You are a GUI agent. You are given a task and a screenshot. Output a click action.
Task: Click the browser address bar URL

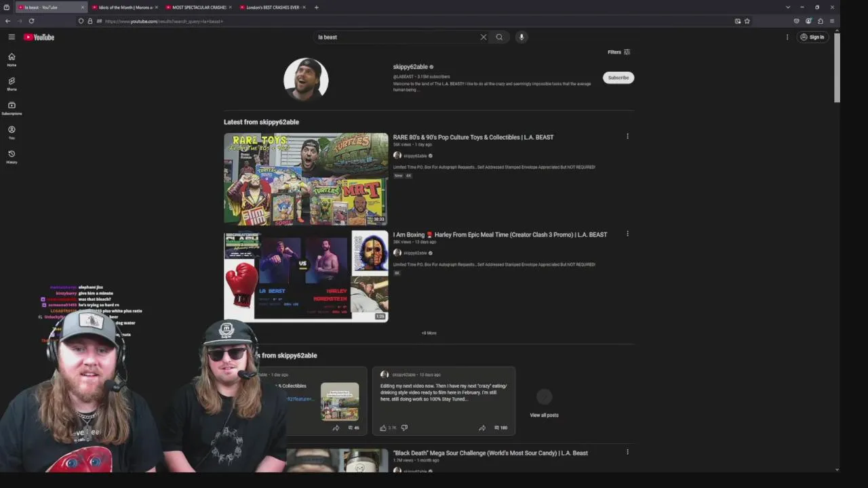pyautogui.click(x=164, y=21)
